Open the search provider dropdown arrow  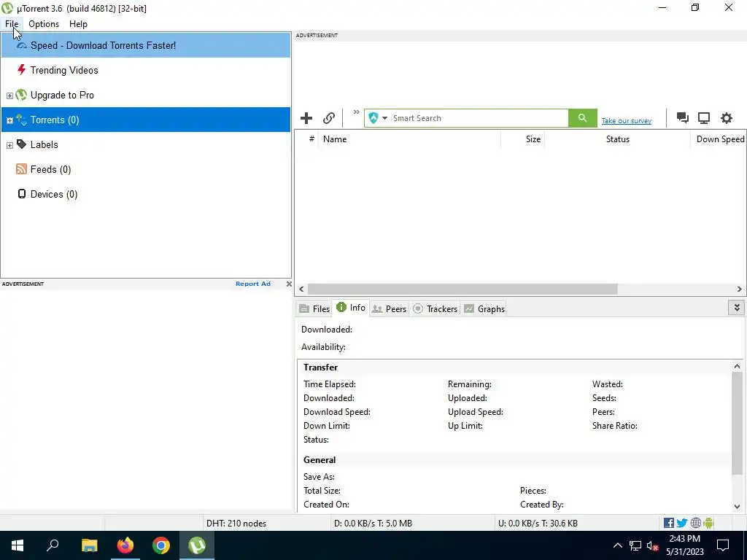(x=384, y=118)
